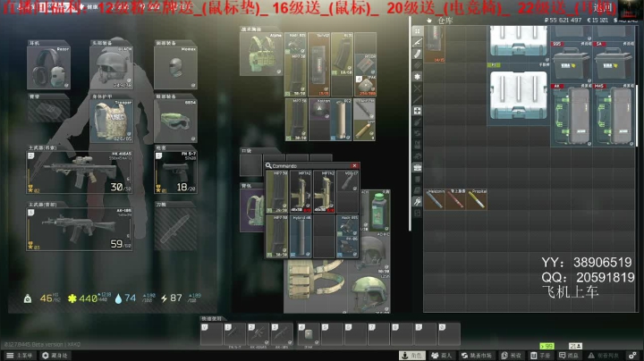Click the crossed tools filter icon in stash sidebar
The height and width of the screenshot is (361, 644).
pyautogui.click(x=418, y=88)
